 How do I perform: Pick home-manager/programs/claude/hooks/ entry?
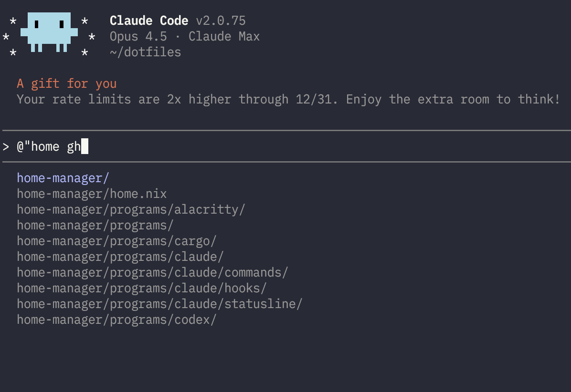pos(142,289)
